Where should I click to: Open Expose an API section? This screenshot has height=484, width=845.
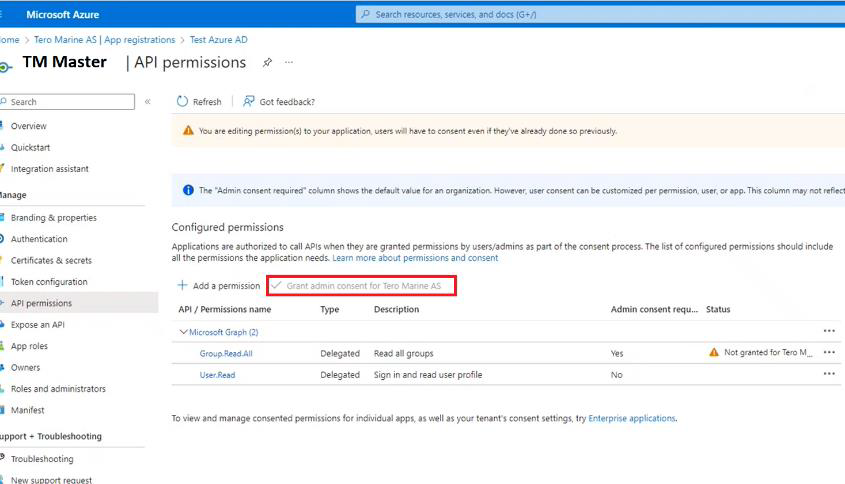(x=37, y=325)
